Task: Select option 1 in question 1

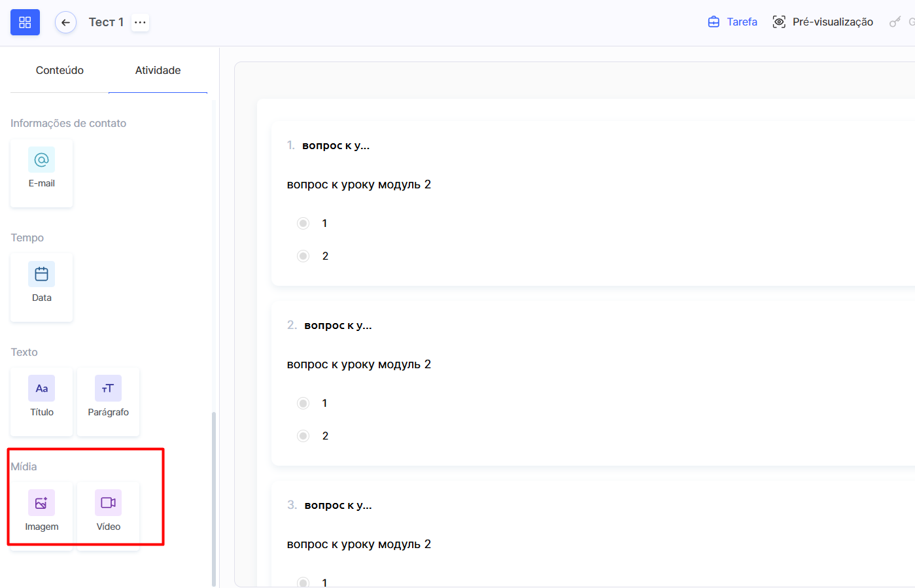Action: (303, 224)
